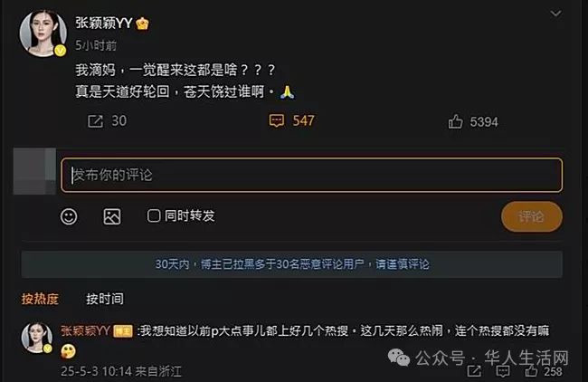The width and height of the screenshot is (588, 382).
Task: Expand the post options chevron menu
Action: (555, 14)
